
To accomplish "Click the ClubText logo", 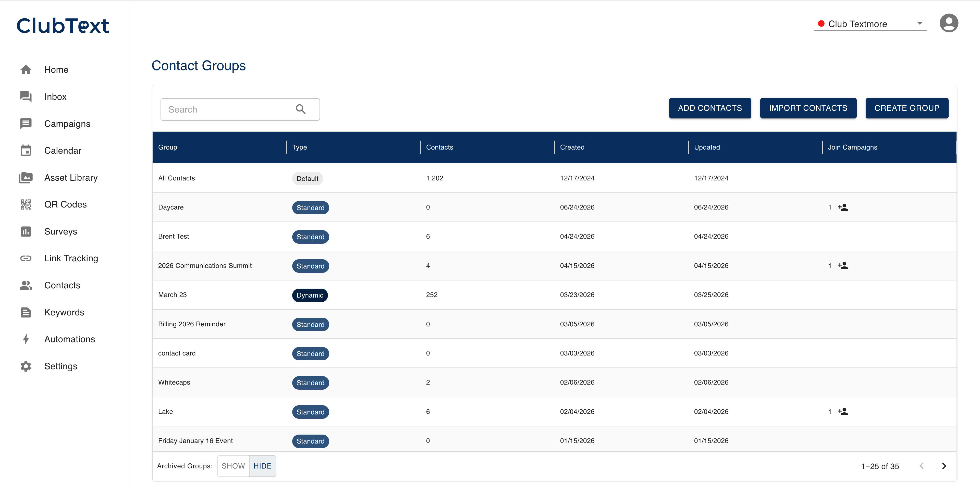I will tap(63, 26).
